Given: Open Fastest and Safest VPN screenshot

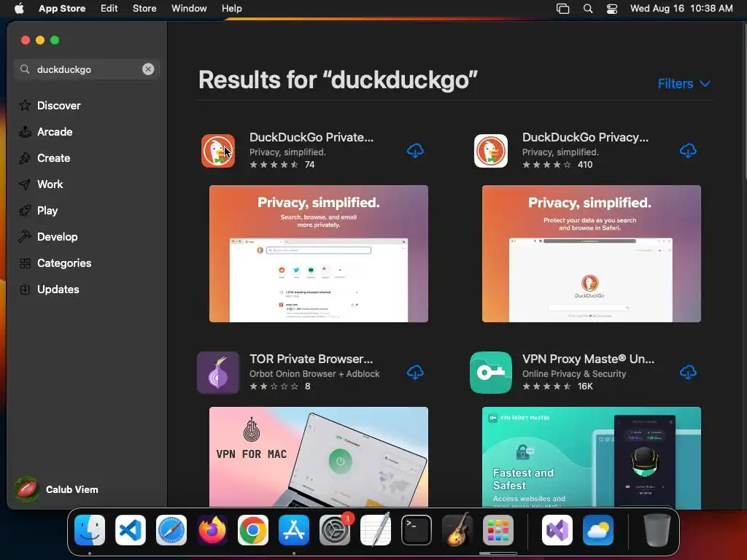Looking at the screenshot, I should 591,456.
